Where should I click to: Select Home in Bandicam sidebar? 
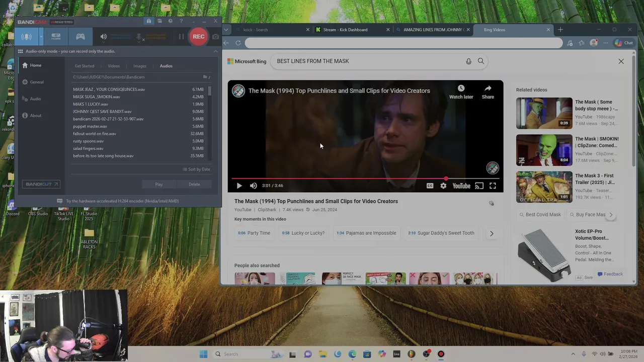coord(35,65)
